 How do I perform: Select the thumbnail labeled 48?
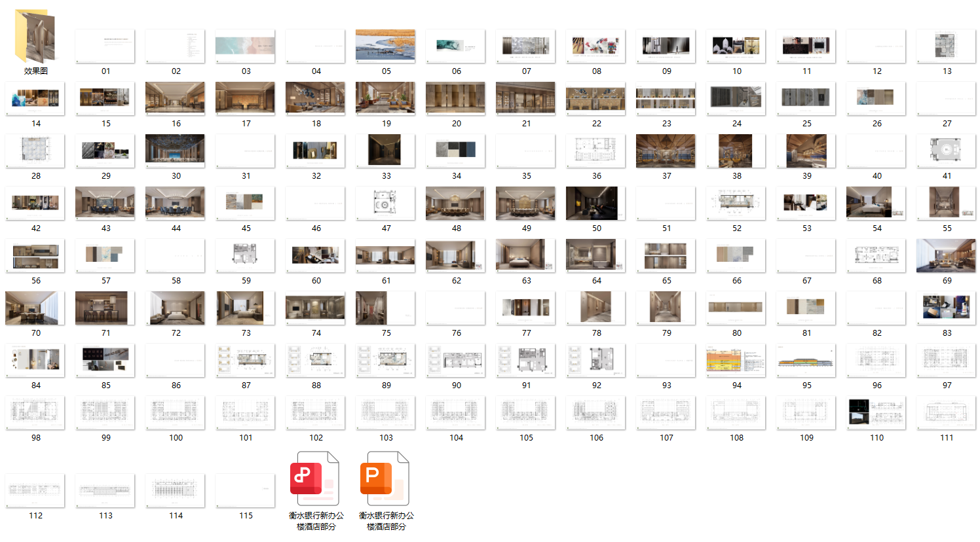(455, 203)
